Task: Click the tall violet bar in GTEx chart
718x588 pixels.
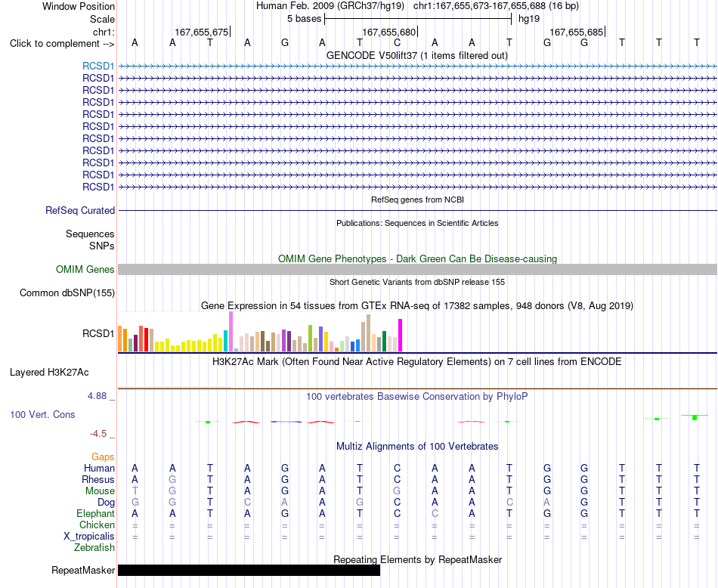Action: pyautogui.click(x=231, y=332)
